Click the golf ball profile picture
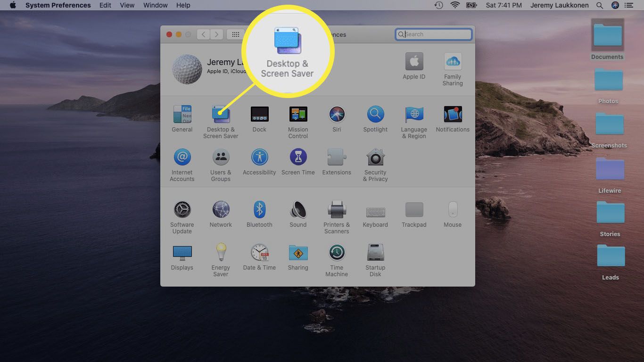 point(187,69)
